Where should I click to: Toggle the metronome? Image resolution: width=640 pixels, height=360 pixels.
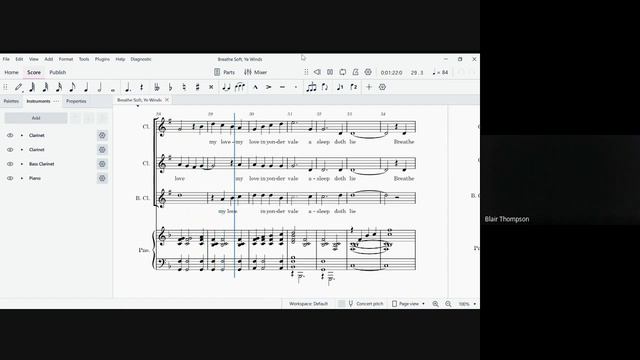coord(356,72)
